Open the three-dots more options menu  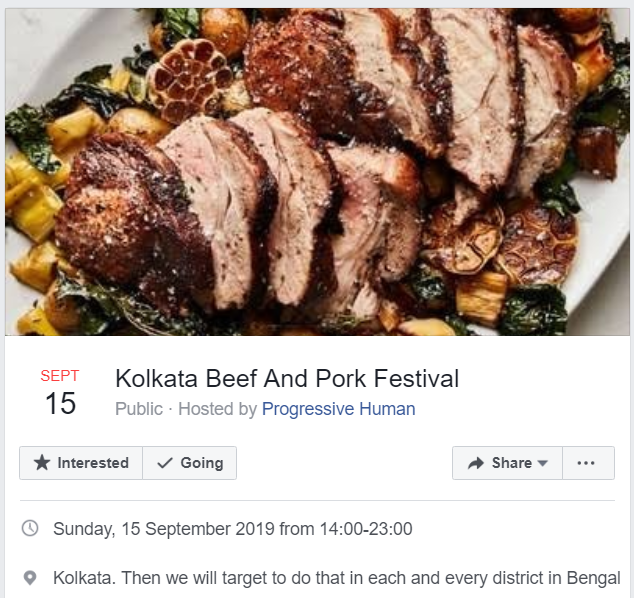(x=587, y=463)
